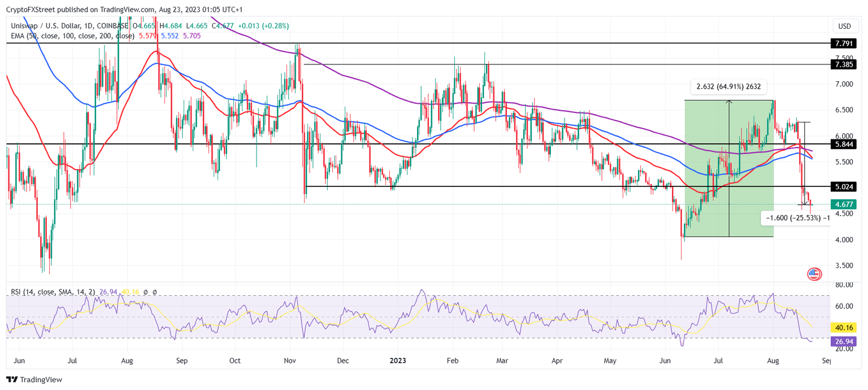
Task: Click the circular flag watermark icon on the chart
Action: pyautogui.click(x=814, y=275)
